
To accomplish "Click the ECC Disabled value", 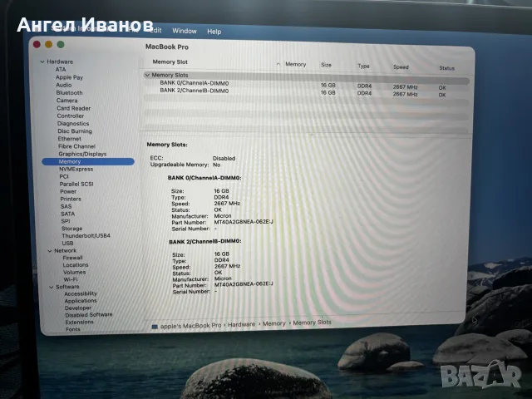I will coord(224,159).
